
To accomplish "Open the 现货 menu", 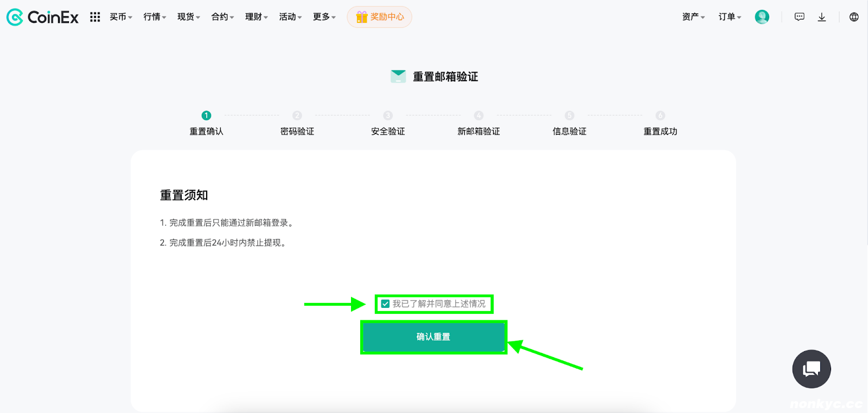I will click(188, 17).
